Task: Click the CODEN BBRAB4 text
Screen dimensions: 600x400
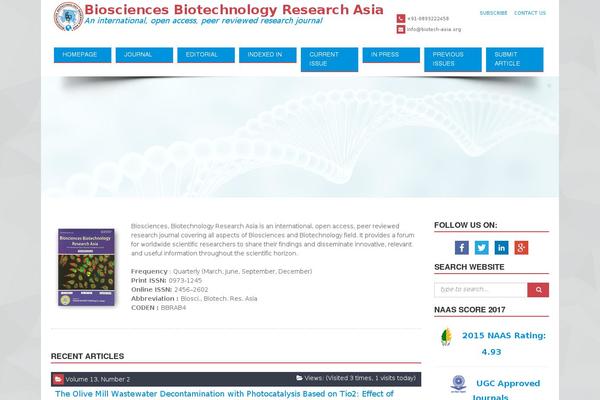Action: (158, 308)
